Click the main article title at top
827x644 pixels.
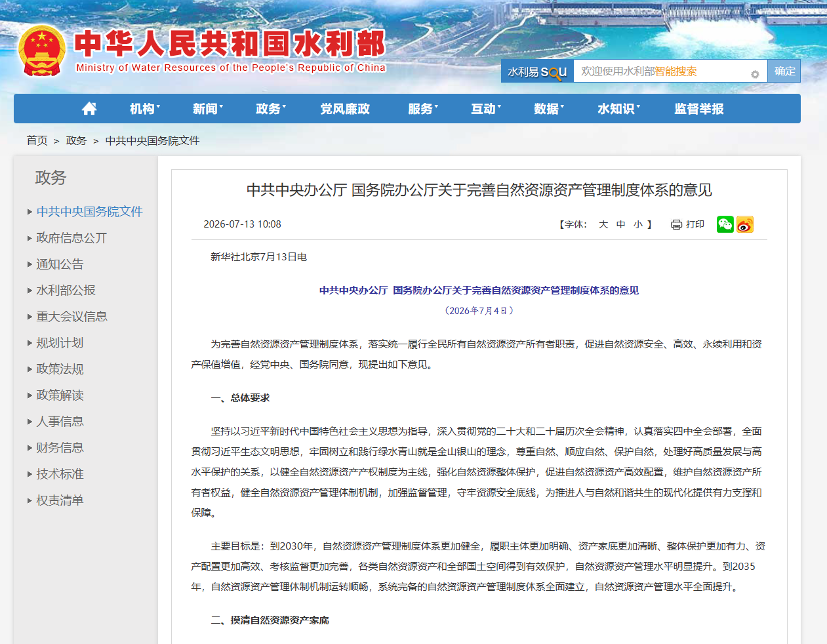coord(479,190)
